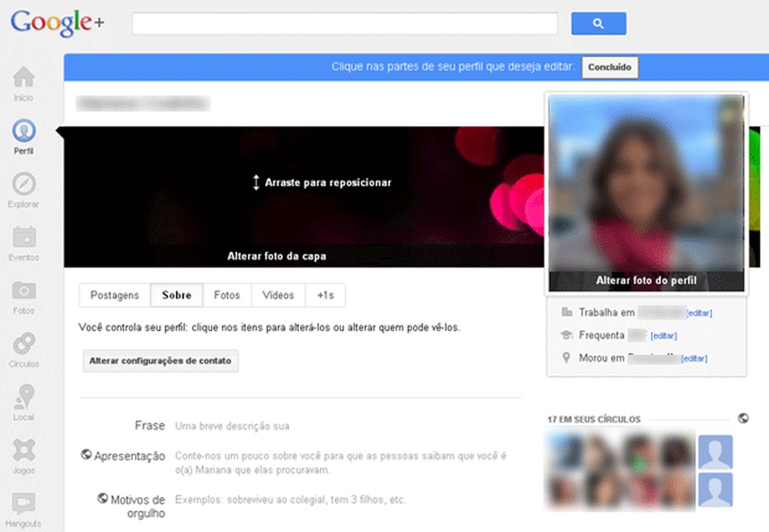
Task: Open the Local map pin icon
Action: [23, 396]
